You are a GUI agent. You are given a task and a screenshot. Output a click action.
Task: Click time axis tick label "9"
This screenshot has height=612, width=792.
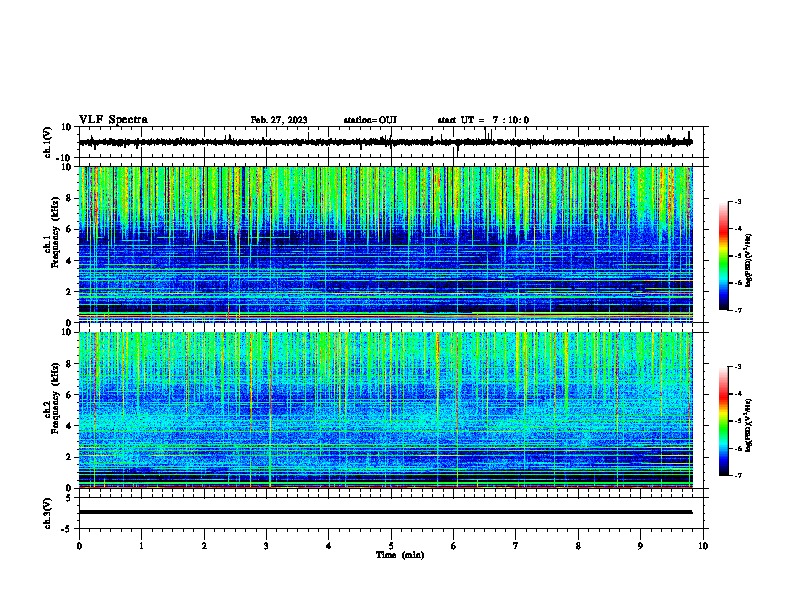click(x=640, y=546)
